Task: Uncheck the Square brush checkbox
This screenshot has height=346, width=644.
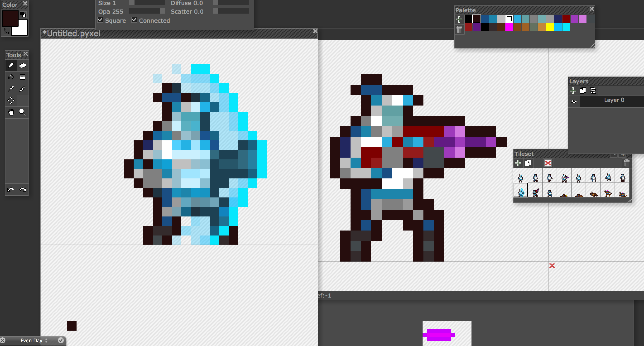Action: (x=100, y=20)
